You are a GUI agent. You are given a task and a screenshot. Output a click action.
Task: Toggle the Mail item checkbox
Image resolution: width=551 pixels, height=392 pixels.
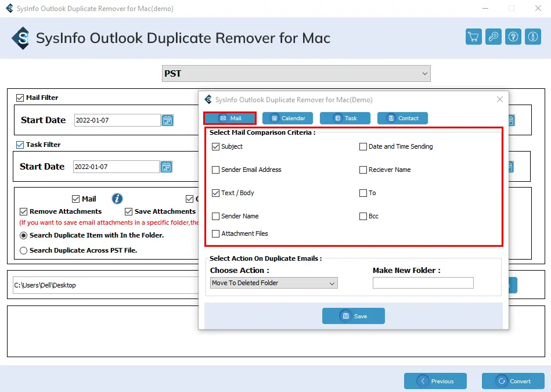tap(75, 199)
